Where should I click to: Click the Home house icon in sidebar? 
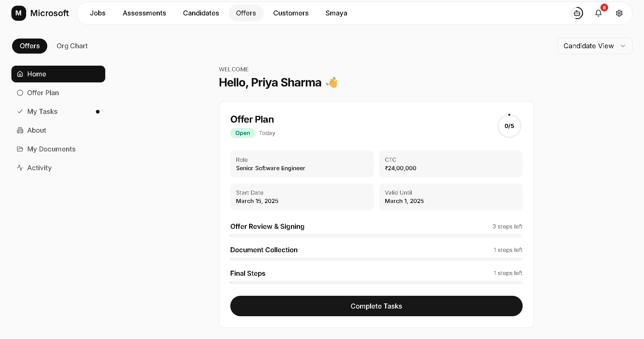(20, 74)
